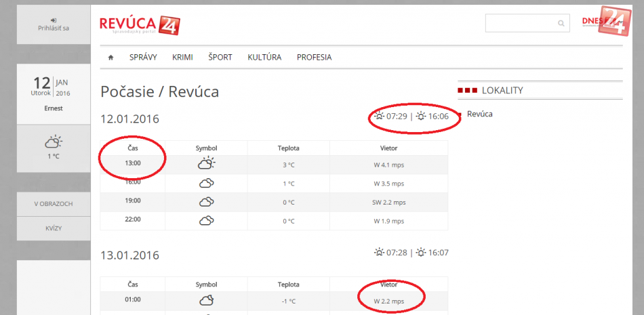
Task: Click the sunrise icon next to 07:29
Action: [x=379, y=117]
